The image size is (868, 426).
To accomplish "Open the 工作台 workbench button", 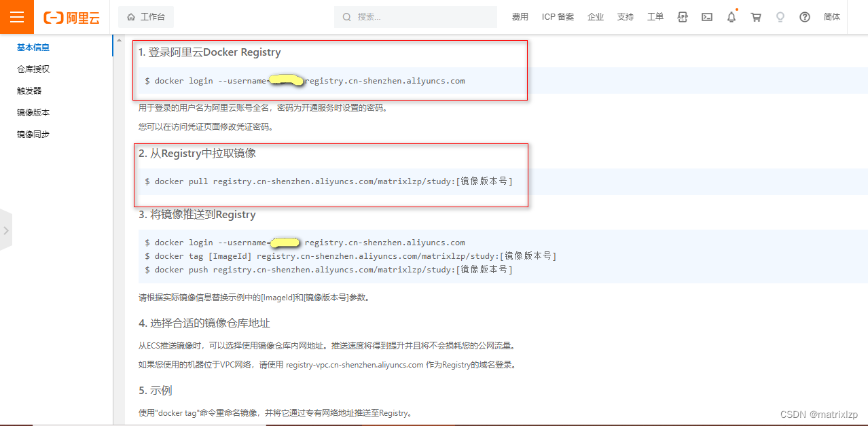I will click(146, 17).
